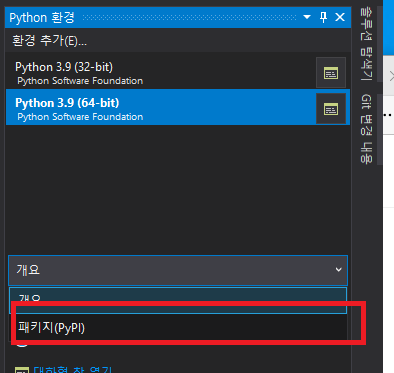Select the Python 3.9 (32-bit) environment

[x=161, y=72]
